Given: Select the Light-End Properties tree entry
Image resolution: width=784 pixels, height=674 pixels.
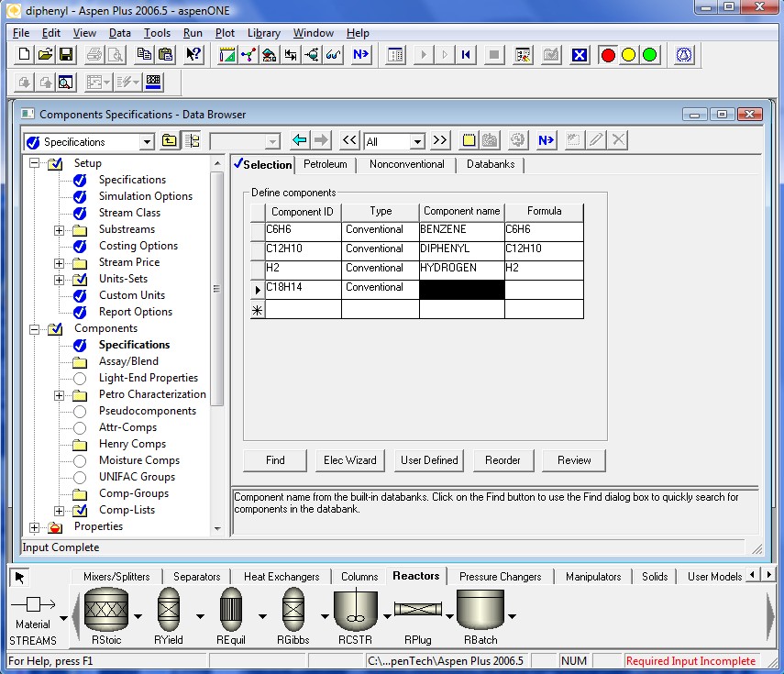Looking at the screenshot, I should (x=148, y=378).
